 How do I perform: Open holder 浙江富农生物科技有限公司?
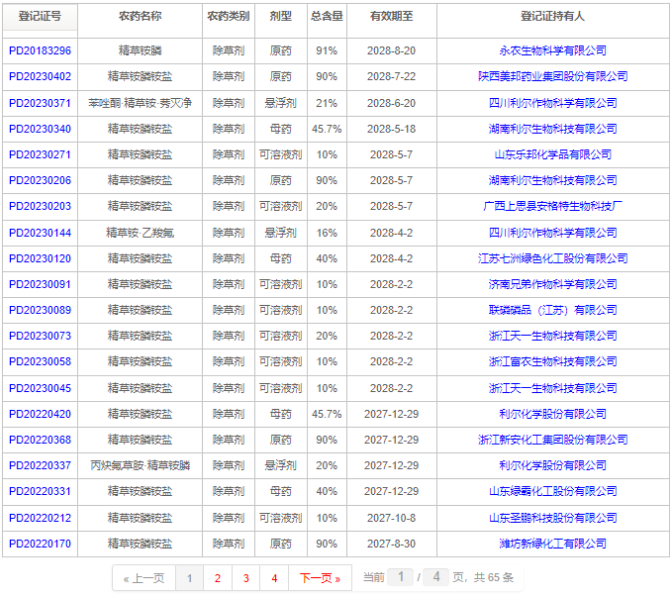[x=553, y=362]
